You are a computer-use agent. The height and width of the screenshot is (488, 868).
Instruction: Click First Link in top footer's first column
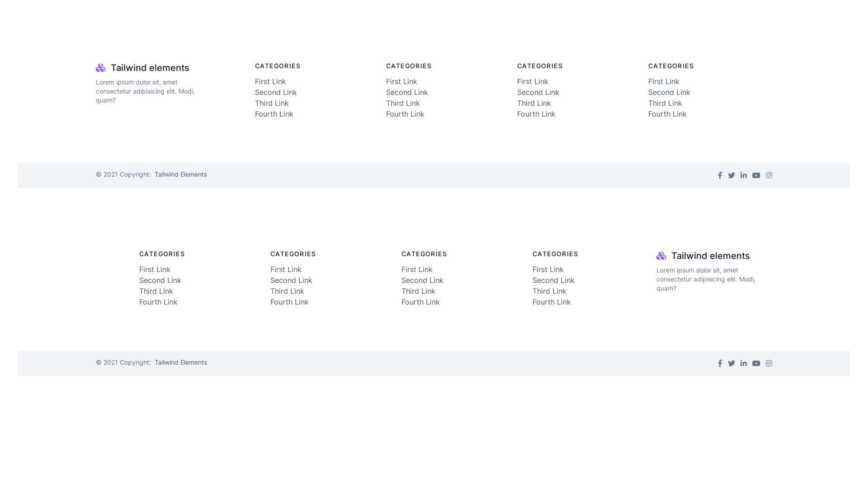tap(270, 81)
